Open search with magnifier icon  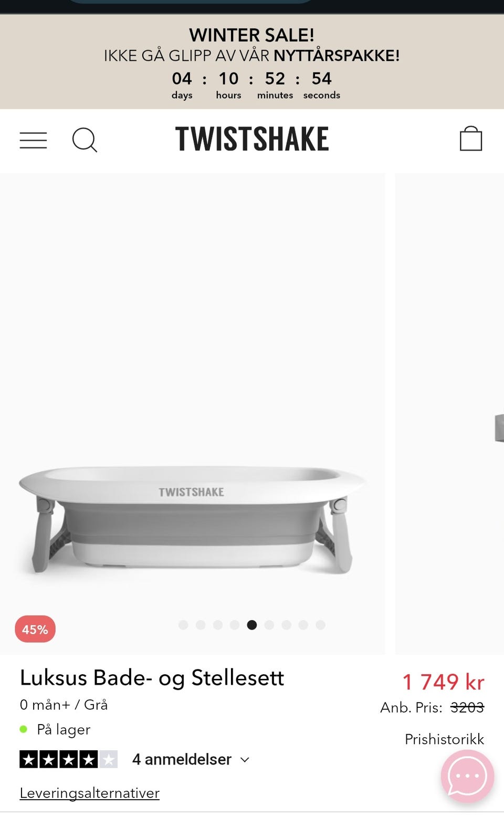[x=85, y=140]
